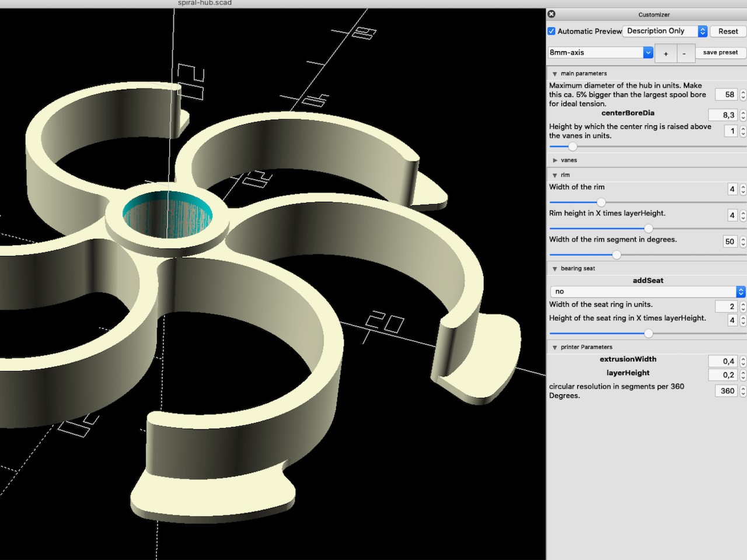Open the Description Only dropdown

point(665,31)
